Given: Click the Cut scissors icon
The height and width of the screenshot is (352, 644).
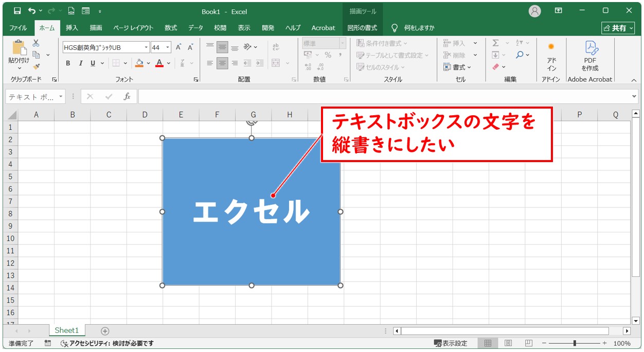Looking at the screenshot, I should [x=36, y=43].
